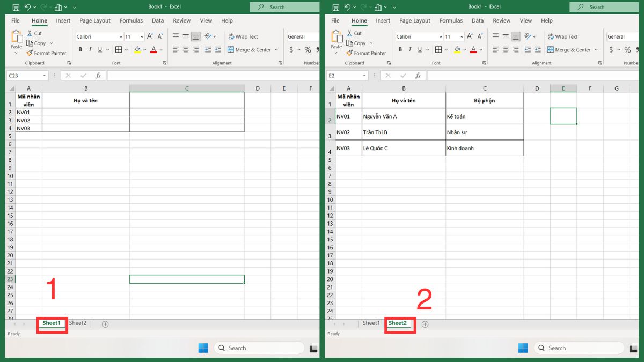Select Sheet1 tab in right Excel window
This screenshot has width=644, height=362.
coord(371,323)
